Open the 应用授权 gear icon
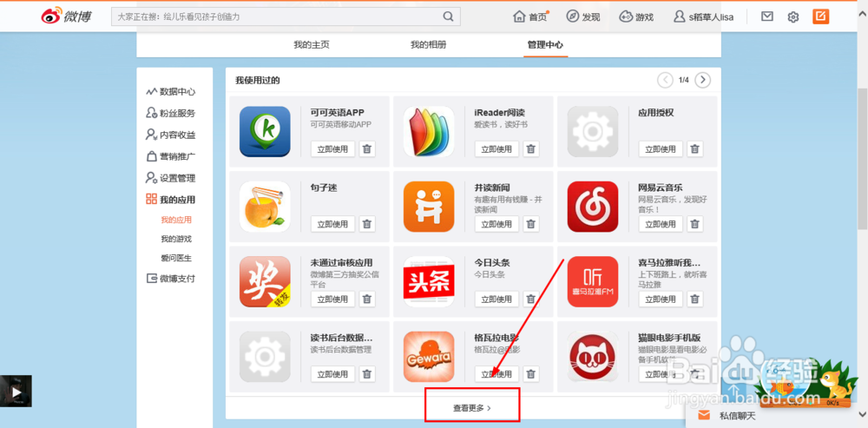This screenshot has width=868, height=428. (592, 132)
